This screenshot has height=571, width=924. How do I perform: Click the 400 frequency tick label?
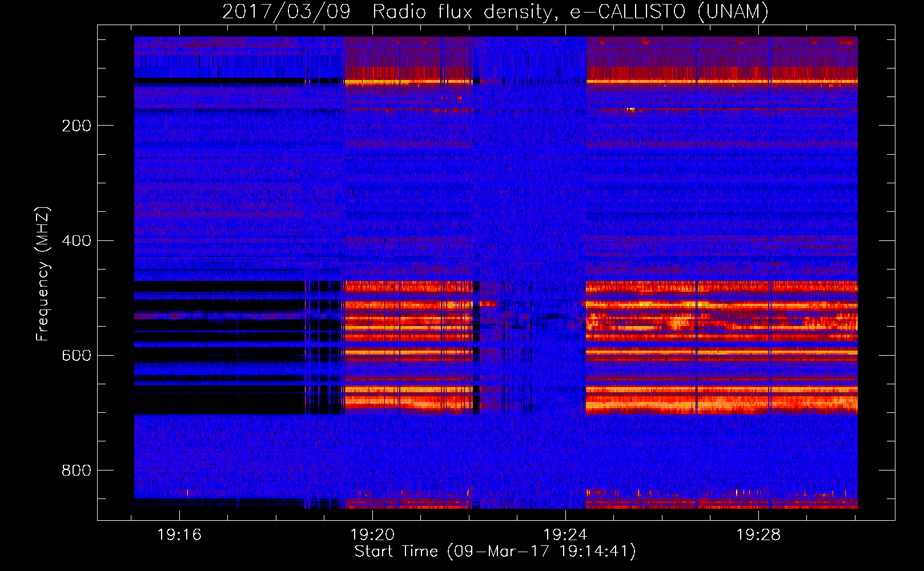77,241
